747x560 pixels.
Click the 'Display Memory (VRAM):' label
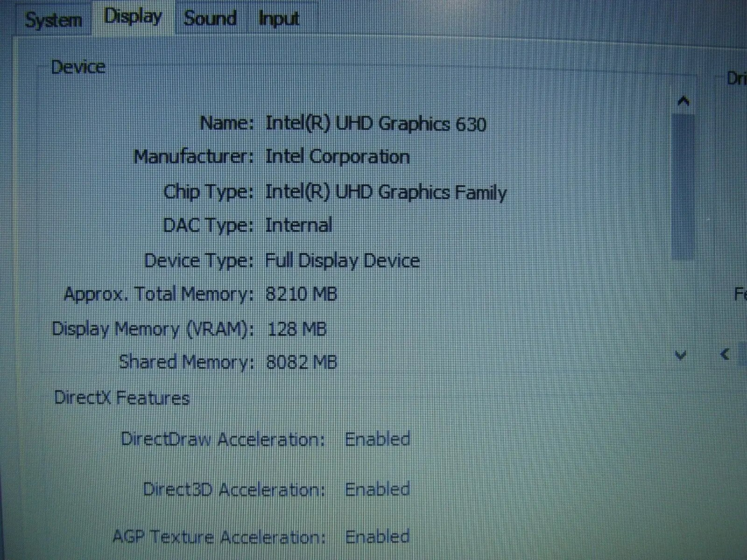point(153,329)
